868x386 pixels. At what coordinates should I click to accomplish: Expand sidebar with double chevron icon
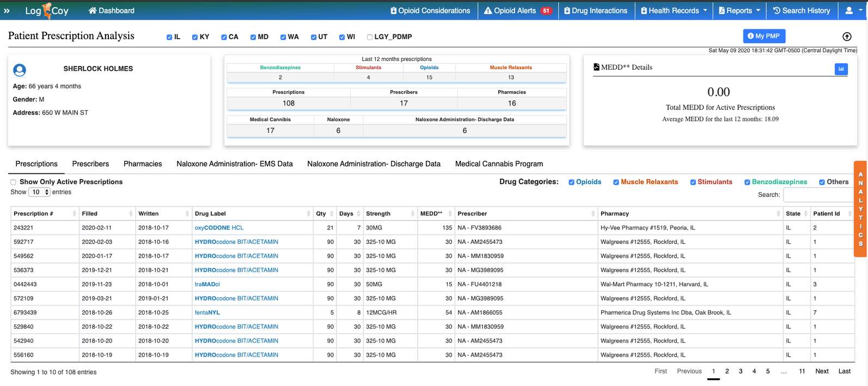[7, 10]
